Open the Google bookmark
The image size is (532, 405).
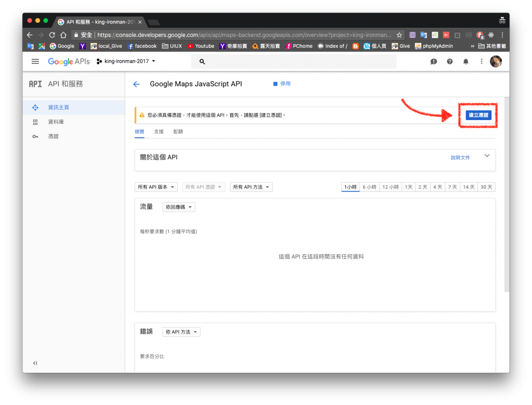point(62,46)
